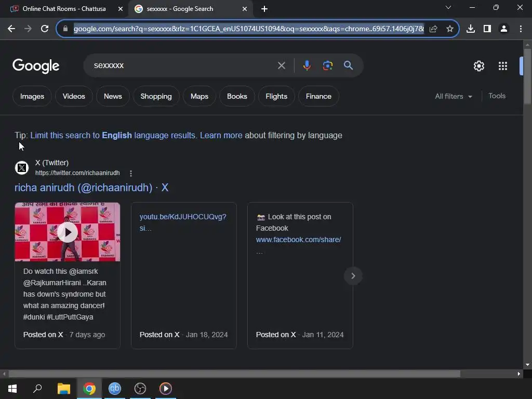Screen dimensions: 532x399
Task: Open Windows Start menu
Action: [12, 389]
